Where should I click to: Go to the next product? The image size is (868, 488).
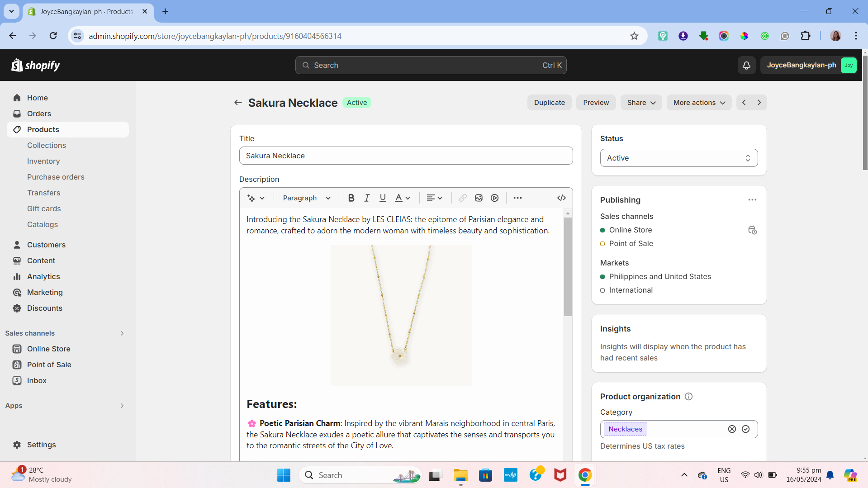click(759, 103)
